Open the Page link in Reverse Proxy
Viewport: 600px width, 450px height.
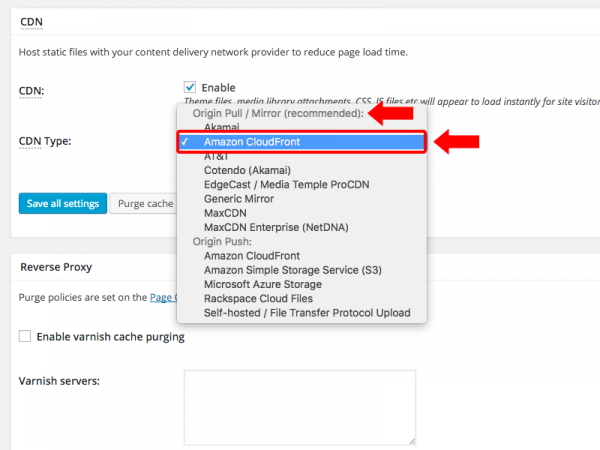click(163, 297)
